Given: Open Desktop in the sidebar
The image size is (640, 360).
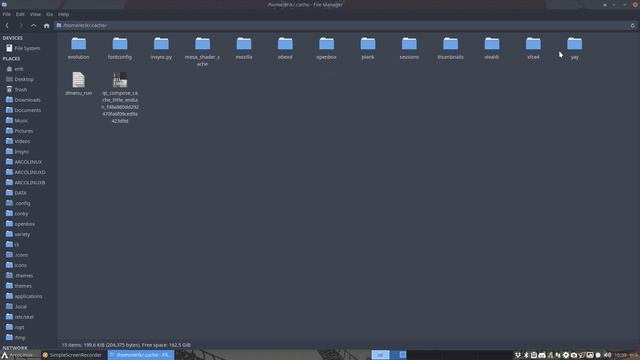Looking at the screenshot, I should pos(24,79).
